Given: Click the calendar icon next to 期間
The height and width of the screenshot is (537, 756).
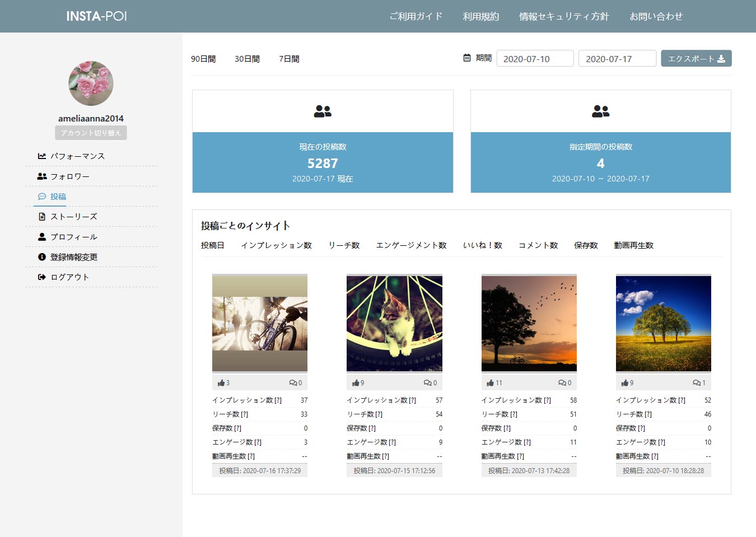Looking at the screenshot, I should click(467, 58).
